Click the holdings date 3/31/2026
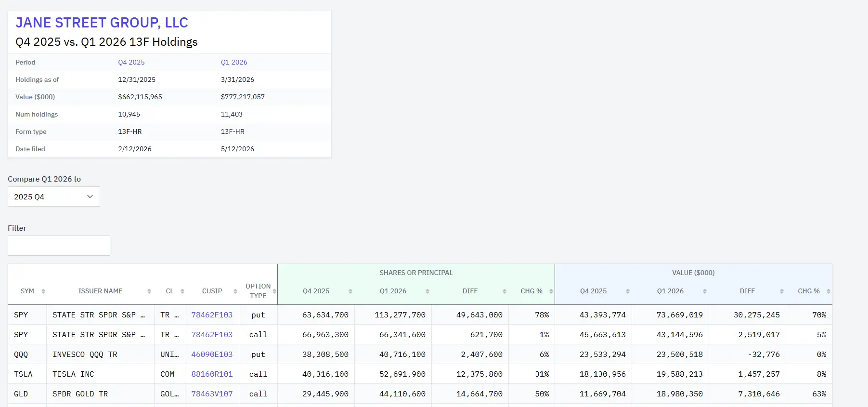Viewport: 868px width, 407px height. 237,79
